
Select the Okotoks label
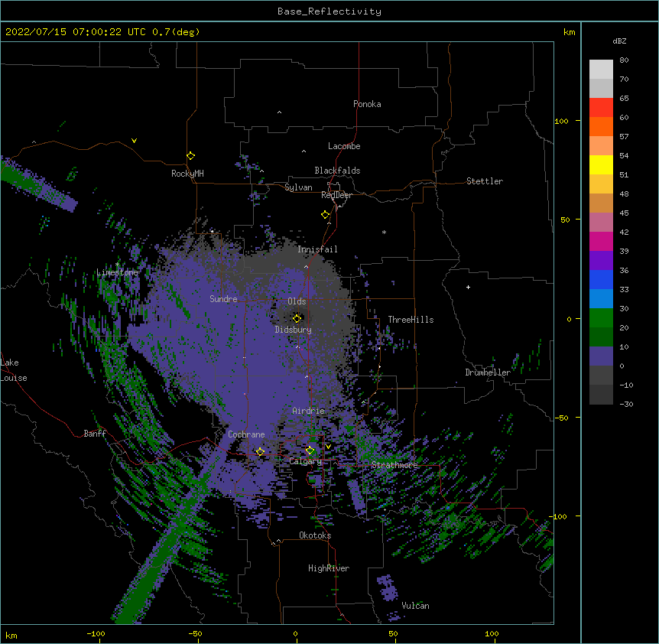pos(315,535)
